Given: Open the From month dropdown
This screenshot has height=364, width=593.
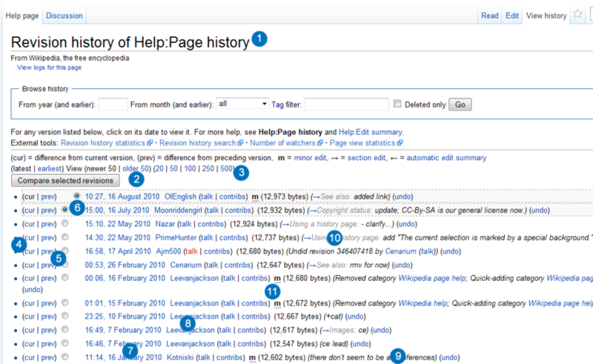Looking at the screenshot, I should coord(243,105).
